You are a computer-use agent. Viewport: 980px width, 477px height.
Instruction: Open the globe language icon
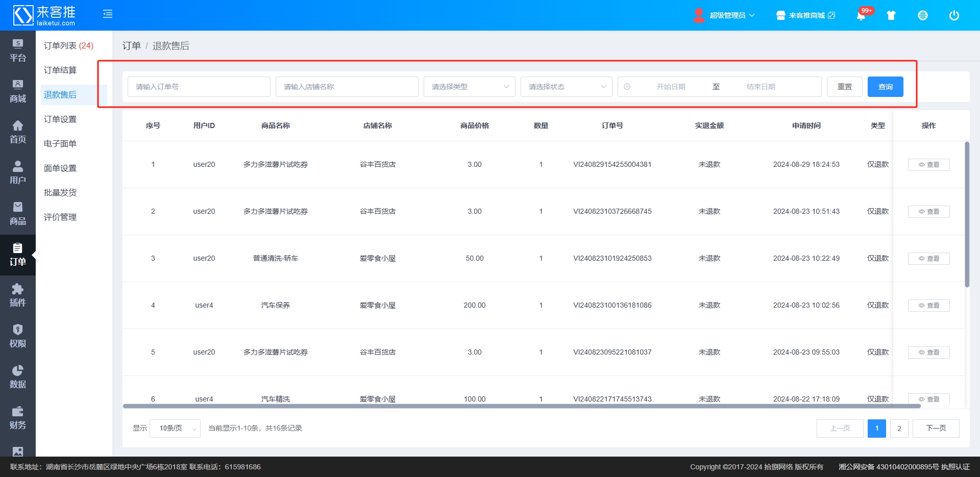[x=923, y=15]
